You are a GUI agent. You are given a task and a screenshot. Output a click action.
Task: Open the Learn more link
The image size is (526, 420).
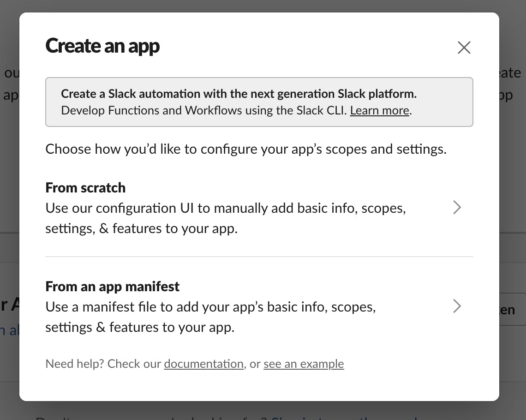[379, 110]
